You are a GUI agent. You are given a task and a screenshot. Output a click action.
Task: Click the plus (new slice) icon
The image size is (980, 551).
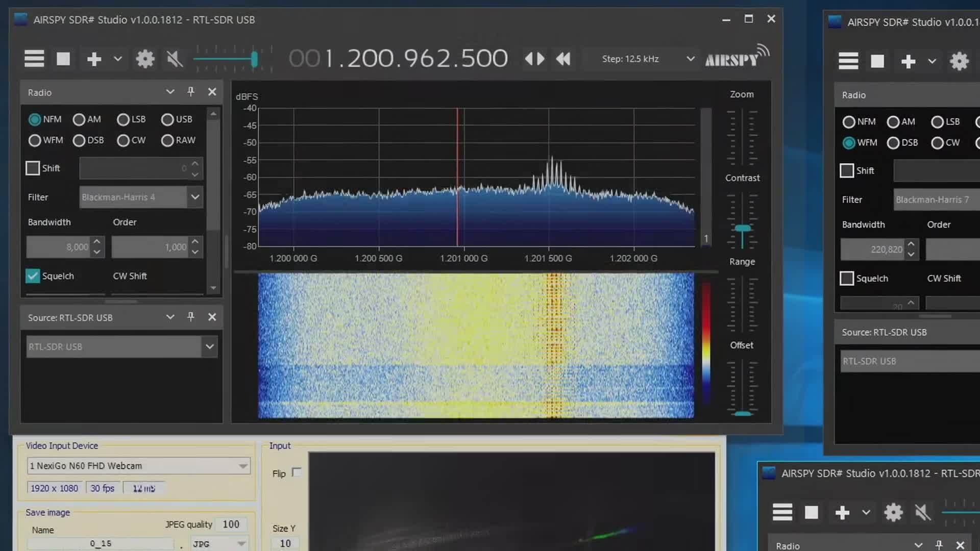click(x=94, y=59)
